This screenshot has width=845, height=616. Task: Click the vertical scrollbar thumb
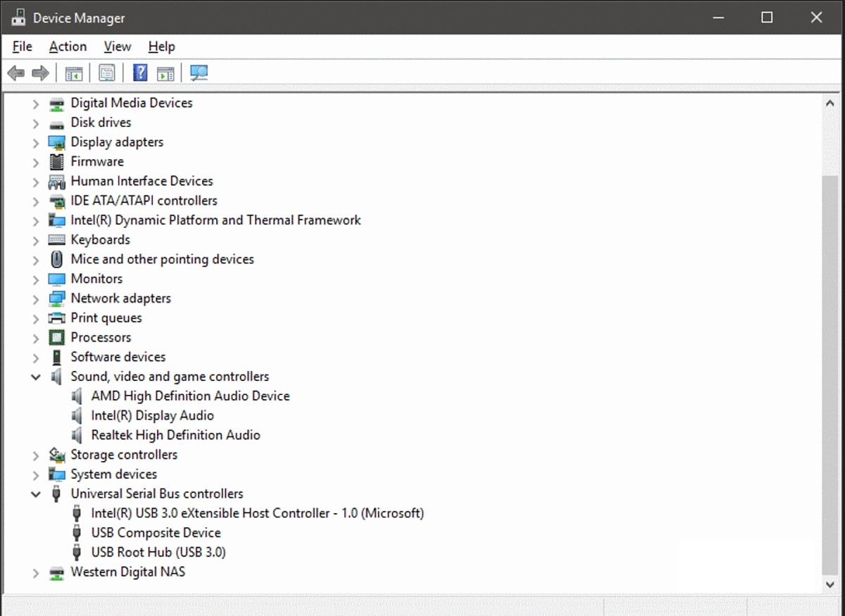click(830, 375)
